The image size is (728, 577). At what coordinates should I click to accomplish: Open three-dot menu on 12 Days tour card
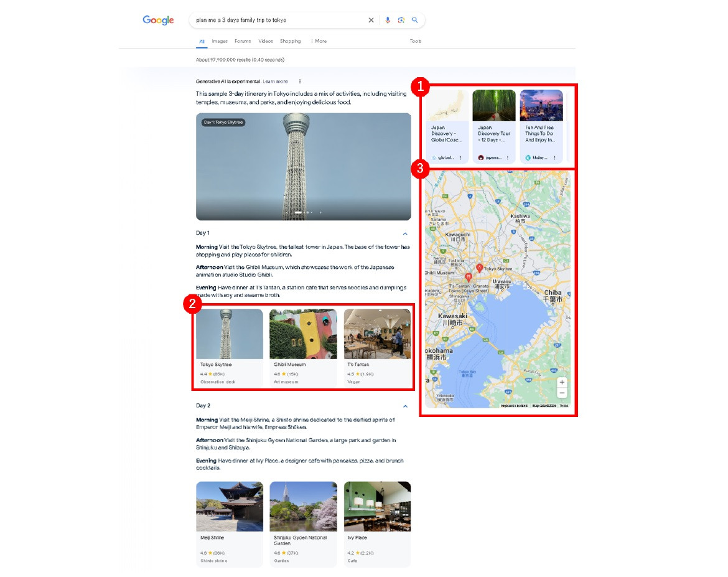tap(508, 158)
